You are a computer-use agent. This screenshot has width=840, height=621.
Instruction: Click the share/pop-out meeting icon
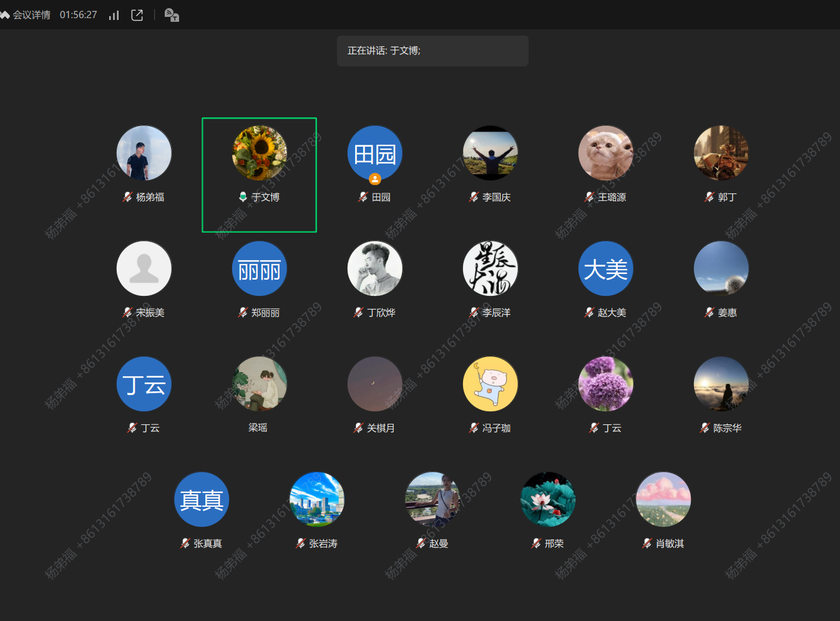(137, 15)
